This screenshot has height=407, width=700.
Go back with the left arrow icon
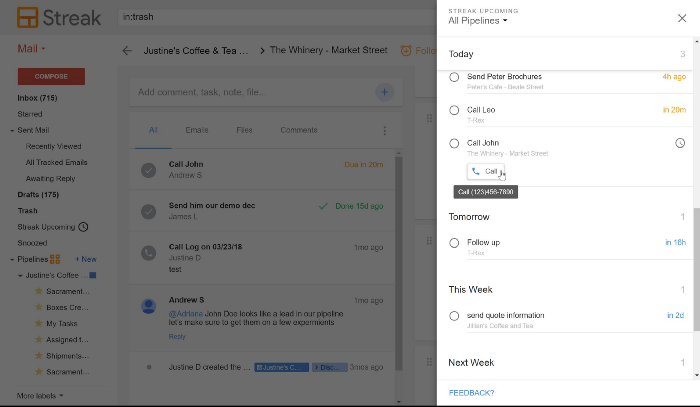click(x=127, y=51)
